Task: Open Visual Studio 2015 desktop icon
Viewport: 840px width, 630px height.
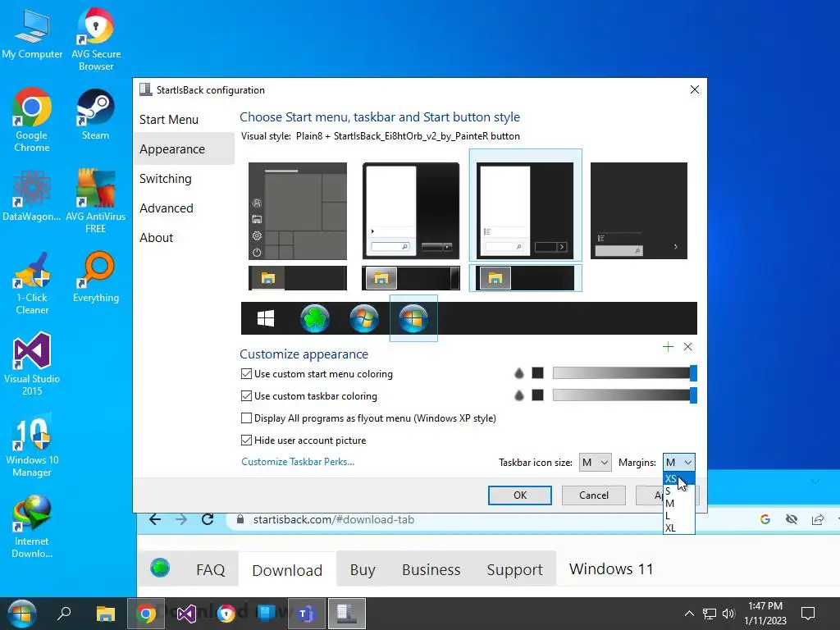Action: [32, 363]
